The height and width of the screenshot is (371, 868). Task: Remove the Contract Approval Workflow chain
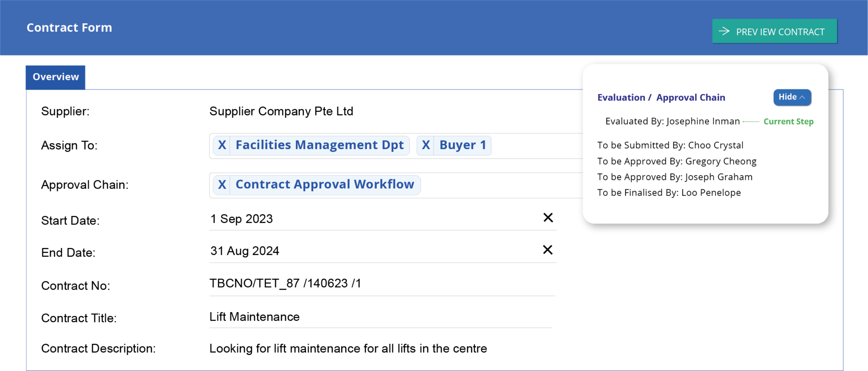222,184
